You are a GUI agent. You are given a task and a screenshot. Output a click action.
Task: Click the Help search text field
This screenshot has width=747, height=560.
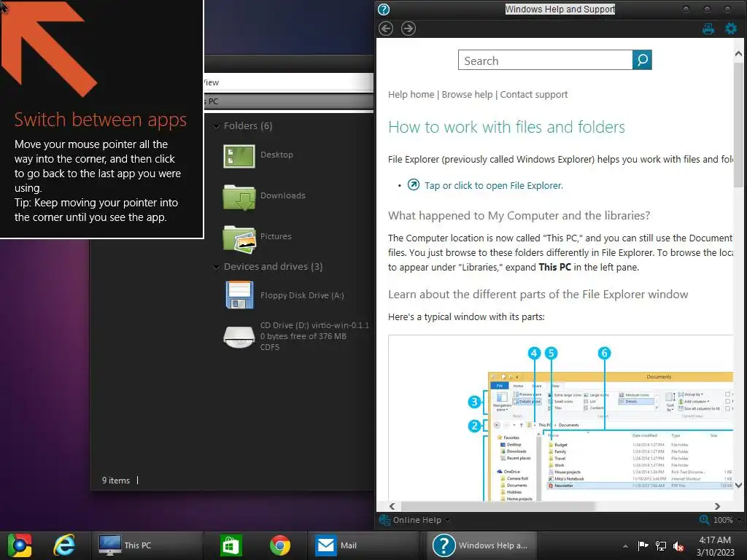(x=546, y=60)
